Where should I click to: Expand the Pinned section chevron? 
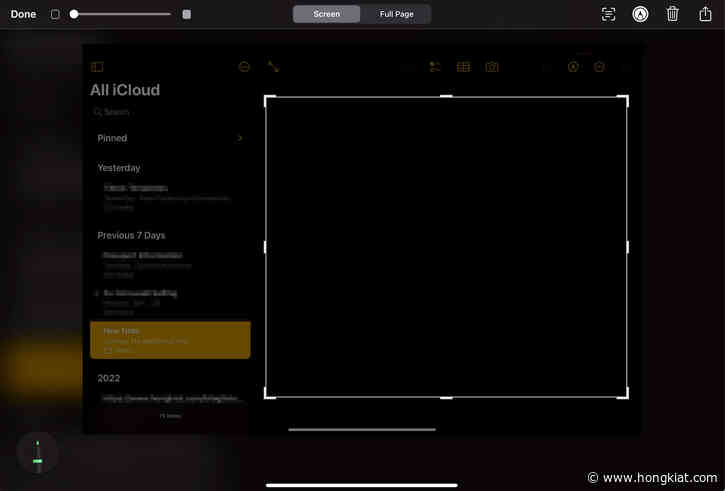240,138
